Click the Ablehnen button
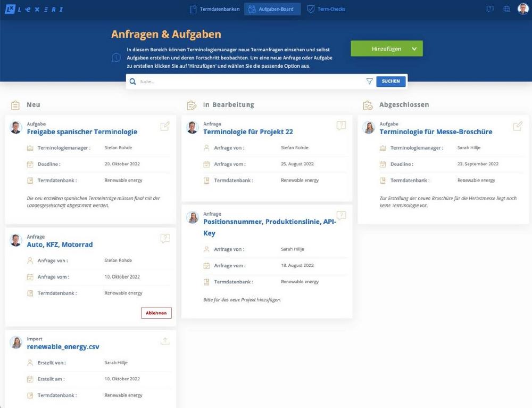Viewport: 532px width, 408px height. pos(156,313)
